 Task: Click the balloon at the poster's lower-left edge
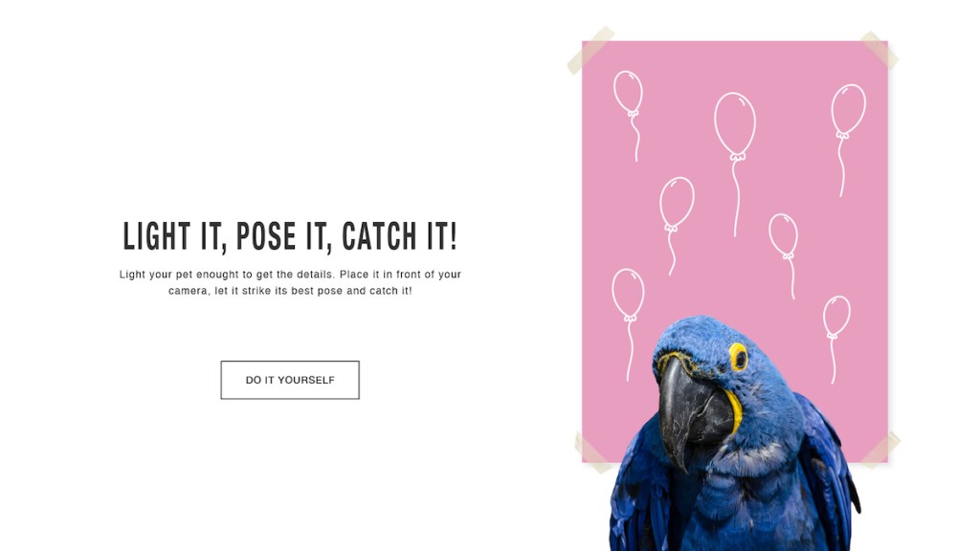pos(628,295)
